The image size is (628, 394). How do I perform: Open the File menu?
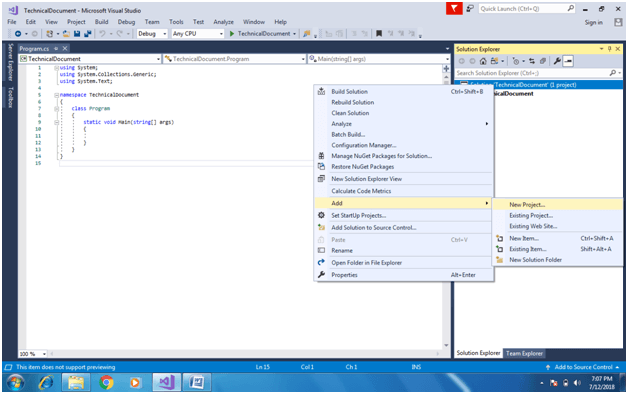(12, 22)
